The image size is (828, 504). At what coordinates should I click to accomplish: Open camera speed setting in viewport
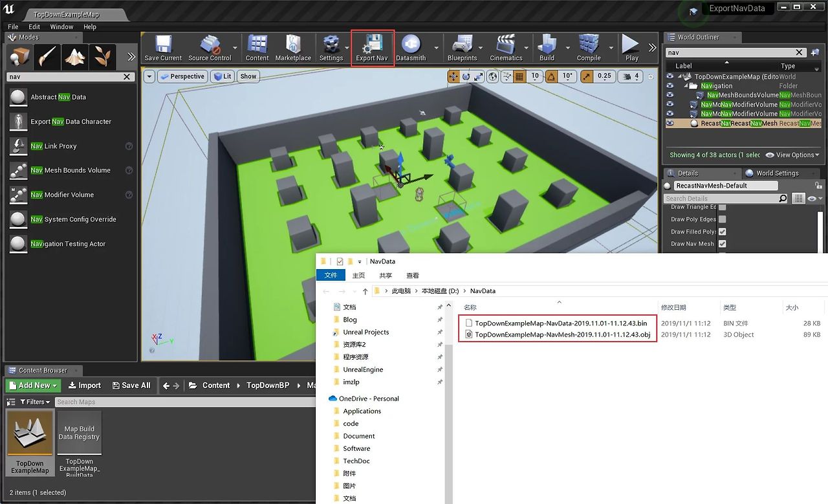(630, 76)
